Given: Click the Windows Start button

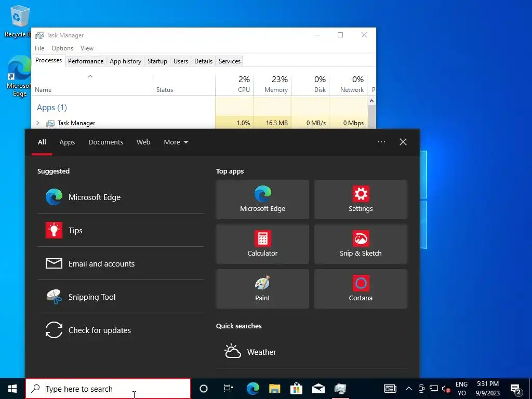Looking at the screenshot, I should click(12, 389).
